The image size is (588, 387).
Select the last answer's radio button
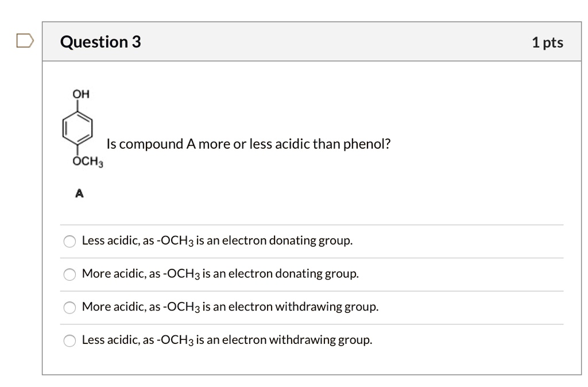click(69, 341)
